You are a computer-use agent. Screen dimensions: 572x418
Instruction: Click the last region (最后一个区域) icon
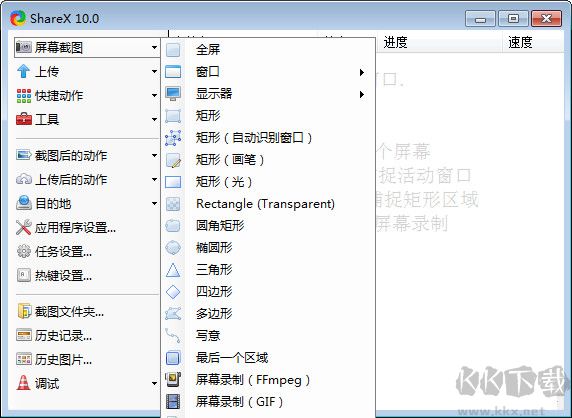click(x=173, y=358)
